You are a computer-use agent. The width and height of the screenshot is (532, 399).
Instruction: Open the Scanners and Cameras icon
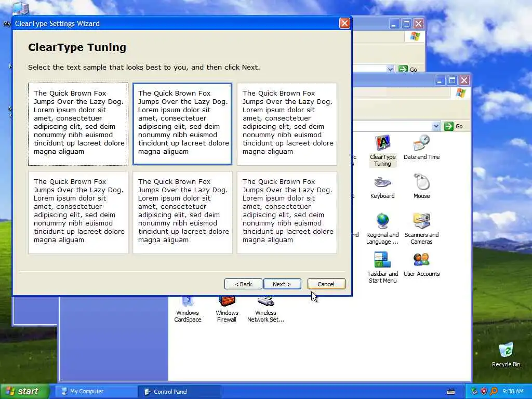(x=421, y=229)
